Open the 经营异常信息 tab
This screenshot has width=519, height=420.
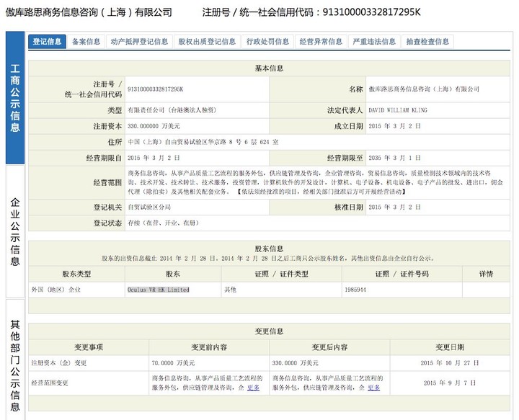tap(321, 42)
